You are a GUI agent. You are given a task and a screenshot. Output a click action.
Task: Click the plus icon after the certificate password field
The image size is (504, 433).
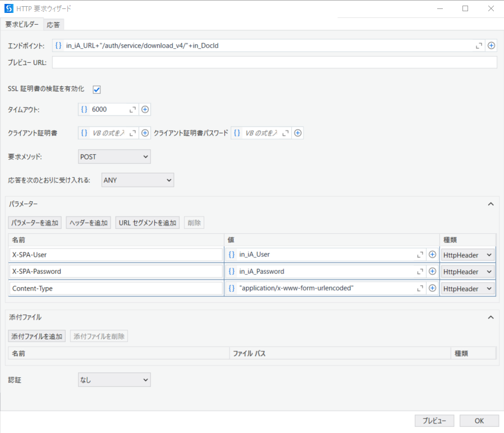297,133
